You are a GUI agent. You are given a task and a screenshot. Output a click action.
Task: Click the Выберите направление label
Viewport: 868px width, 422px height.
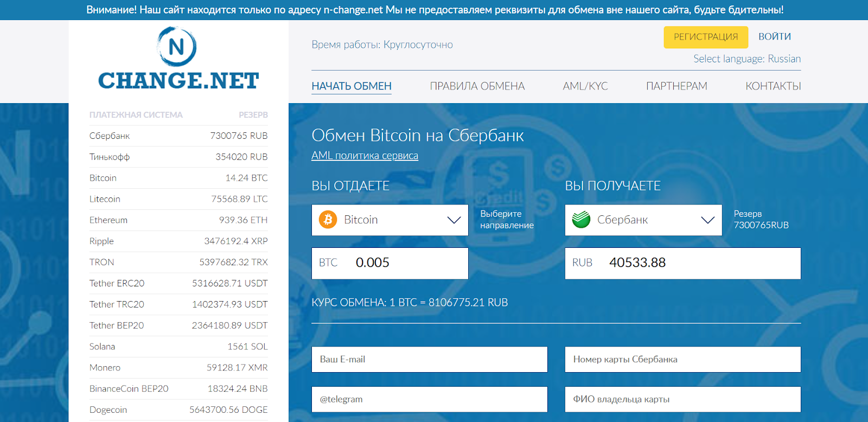pos(507,220)
